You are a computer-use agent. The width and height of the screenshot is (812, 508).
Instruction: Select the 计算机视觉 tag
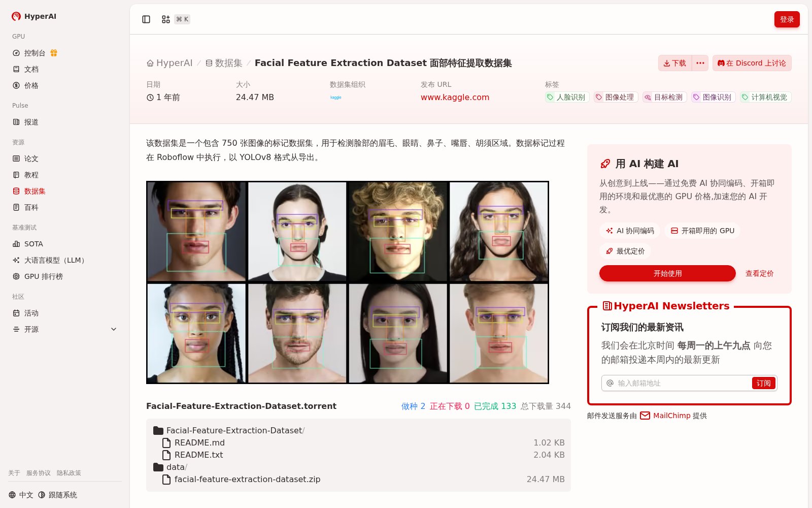tap(765, 97)
